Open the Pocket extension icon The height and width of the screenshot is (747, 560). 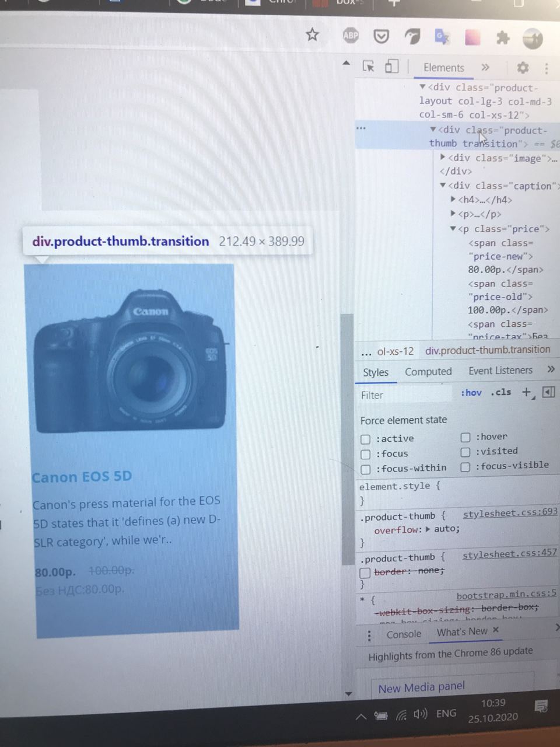381,36
